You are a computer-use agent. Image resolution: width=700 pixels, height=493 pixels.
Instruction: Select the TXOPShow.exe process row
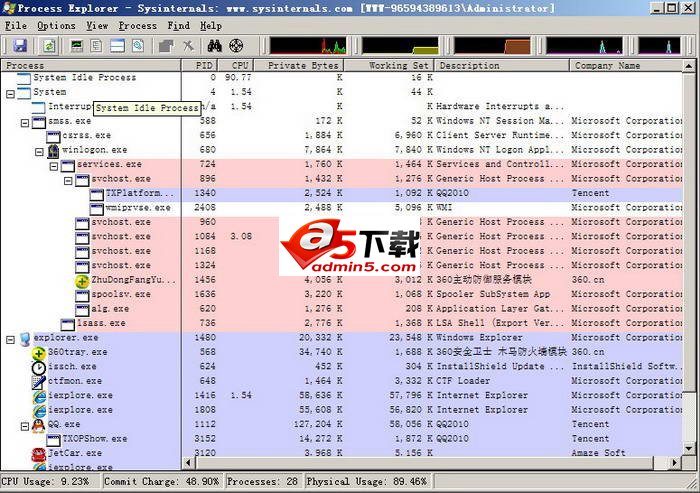pyautogui.click(x=342, y=439)
